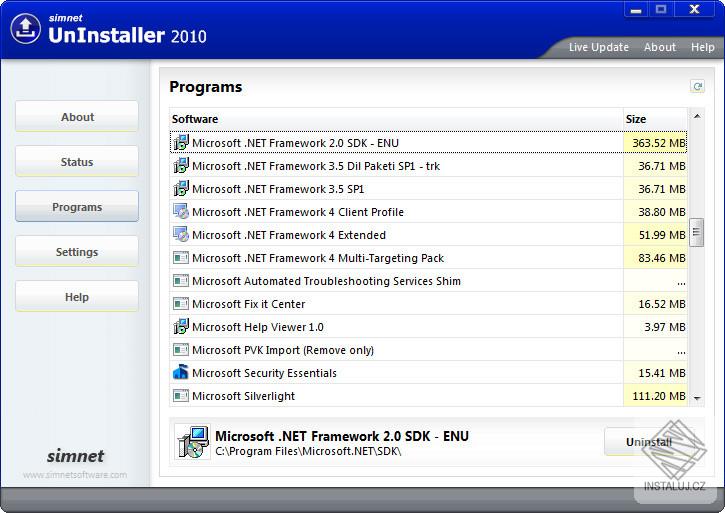Click icon next to Microsoft Fix it Center
This screenshot has width=725, height=513.
181,304
